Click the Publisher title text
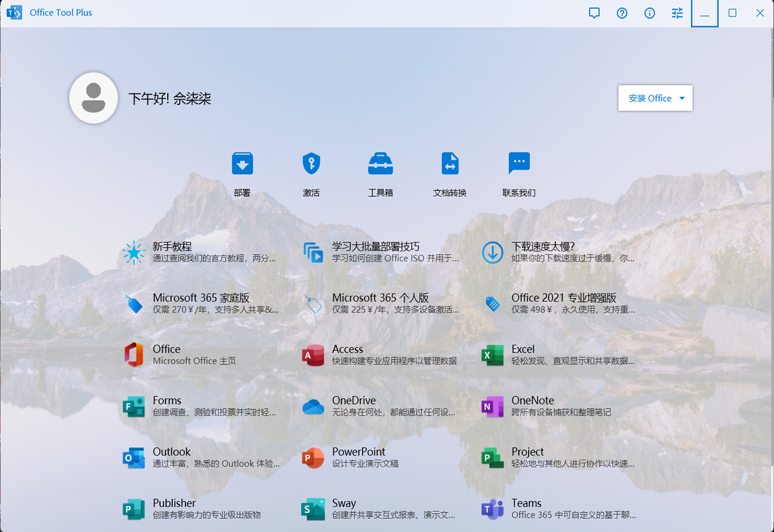The image size is (774, 532). 174,503
